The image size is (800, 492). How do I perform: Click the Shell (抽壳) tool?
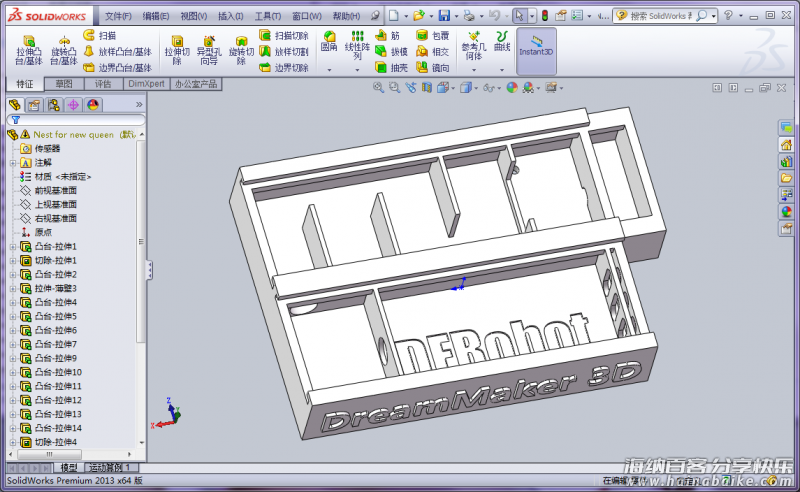pos(391,67)
